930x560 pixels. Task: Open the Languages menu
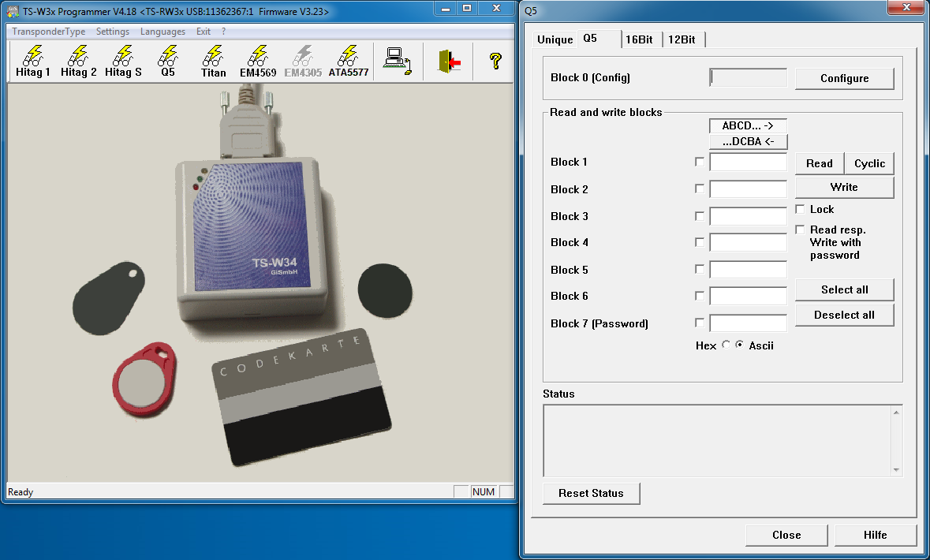pos(162,32)
